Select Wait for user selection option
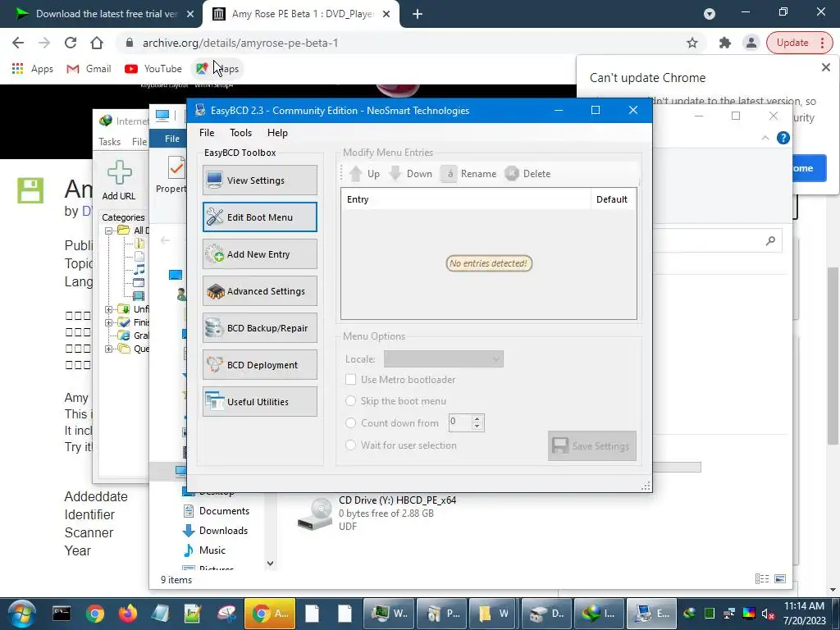Screen dimensions: 840x630 click(351, 445)
